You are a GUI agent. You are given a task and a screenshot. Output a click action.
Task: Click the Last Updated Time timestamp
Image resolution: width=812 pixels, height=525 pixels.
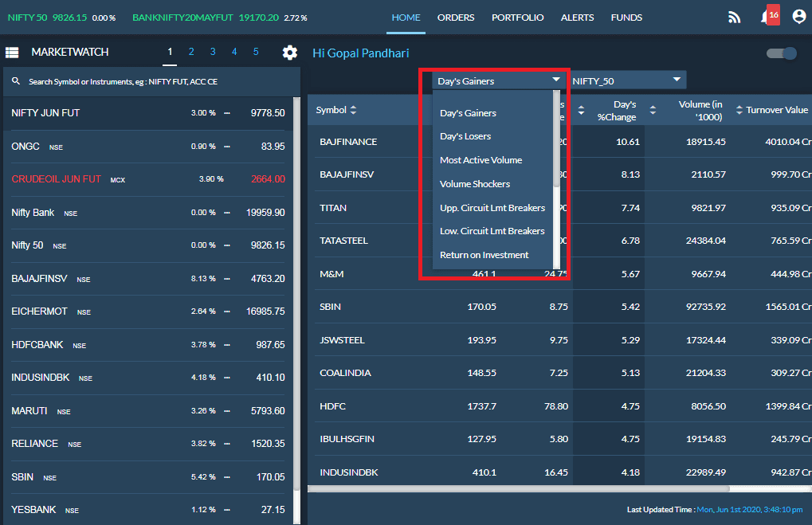tap(749, 510)
